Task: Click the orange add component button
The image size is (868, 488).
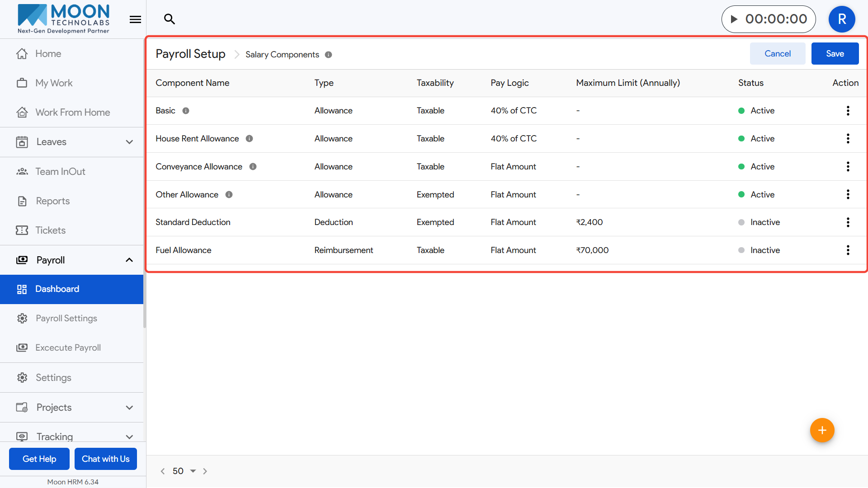Action: click(822, 430)
